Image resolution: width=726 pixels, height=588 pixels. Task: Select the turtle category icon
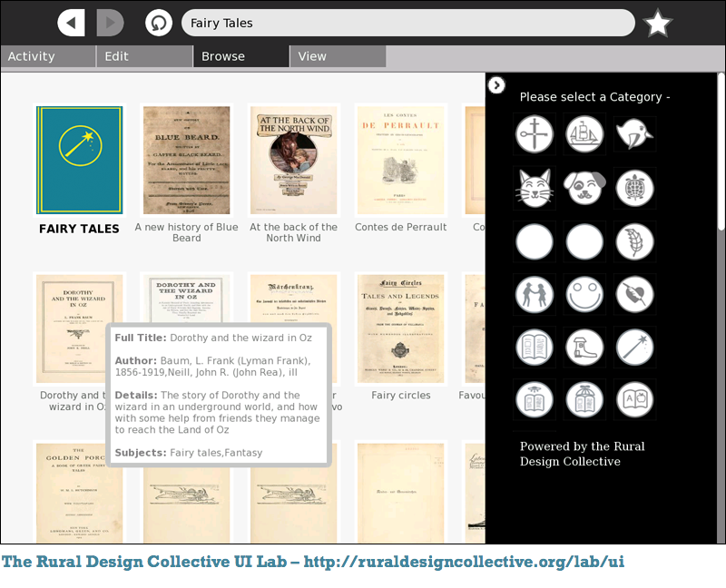pos(635,188)
